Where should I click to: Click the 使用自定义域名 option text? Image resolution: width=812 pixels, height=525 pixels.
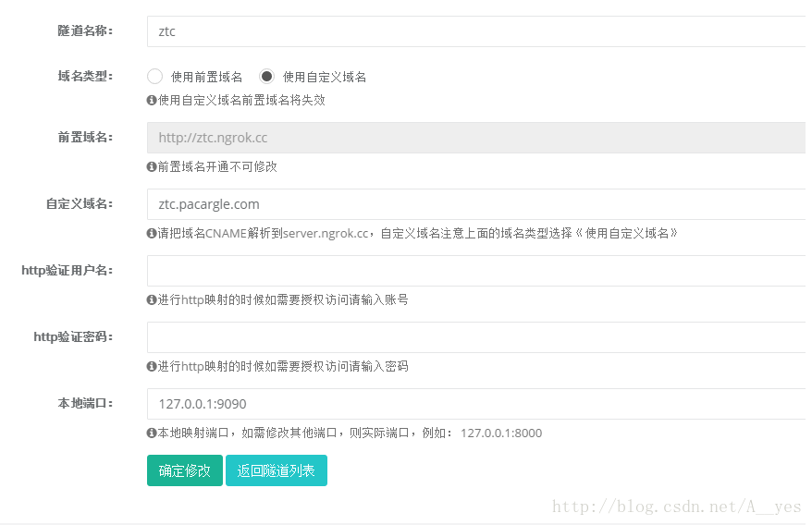click(325, 77)
